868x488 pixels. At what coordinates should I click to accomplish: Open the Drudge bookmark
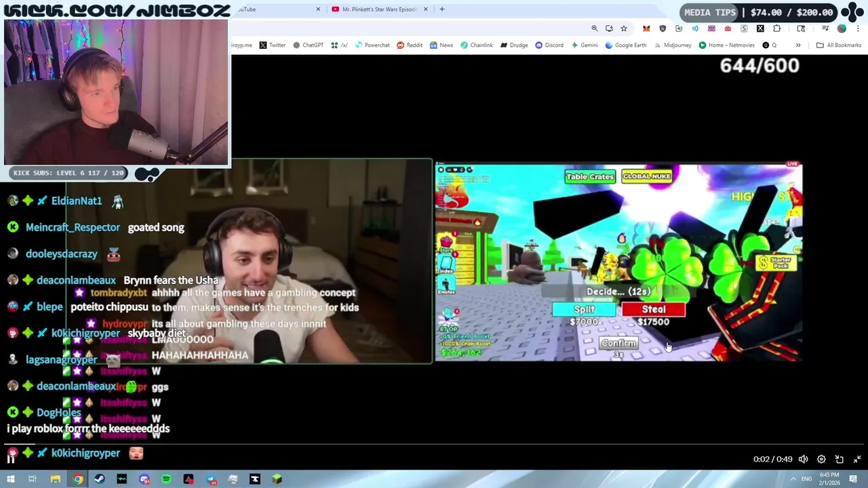(514, 45)
